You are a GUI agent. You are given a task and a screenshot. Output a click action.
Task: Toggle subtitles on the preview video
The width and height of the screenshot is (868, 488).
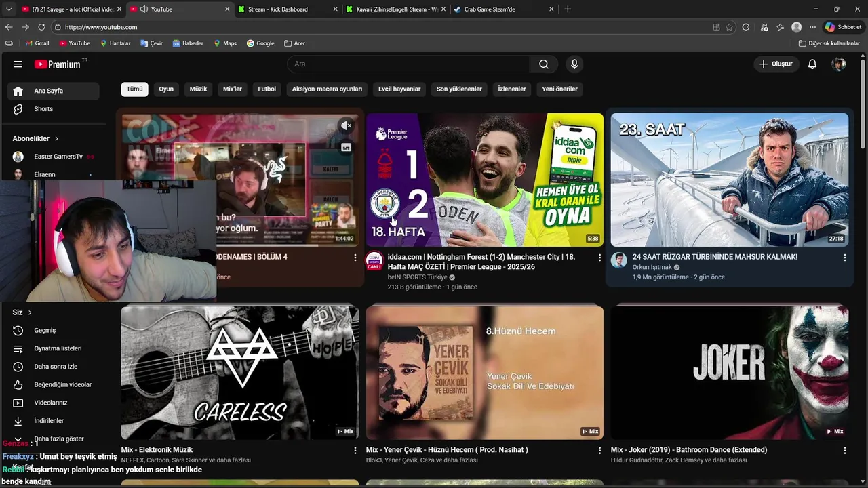click(346, 147)
